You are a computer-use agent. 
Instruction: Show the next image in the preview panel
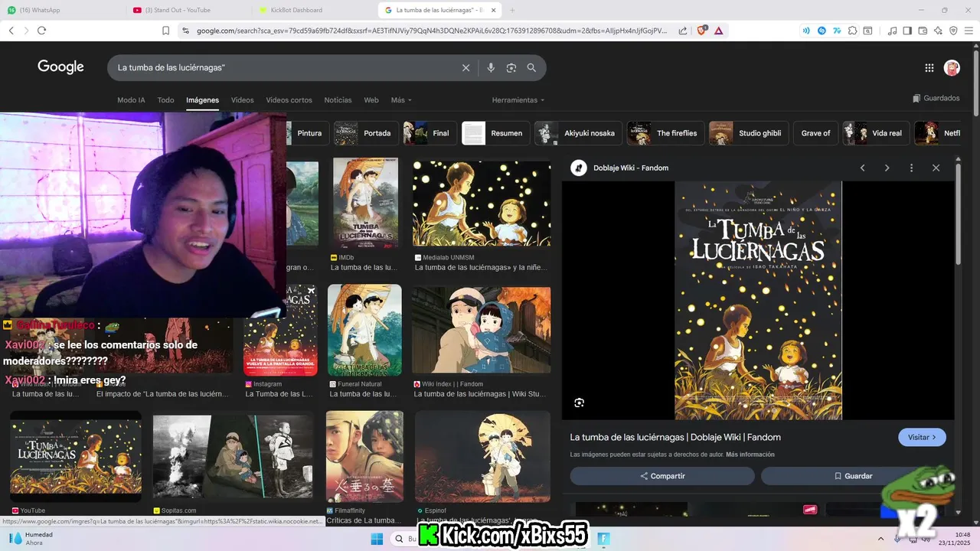click(x=887, y=168)
